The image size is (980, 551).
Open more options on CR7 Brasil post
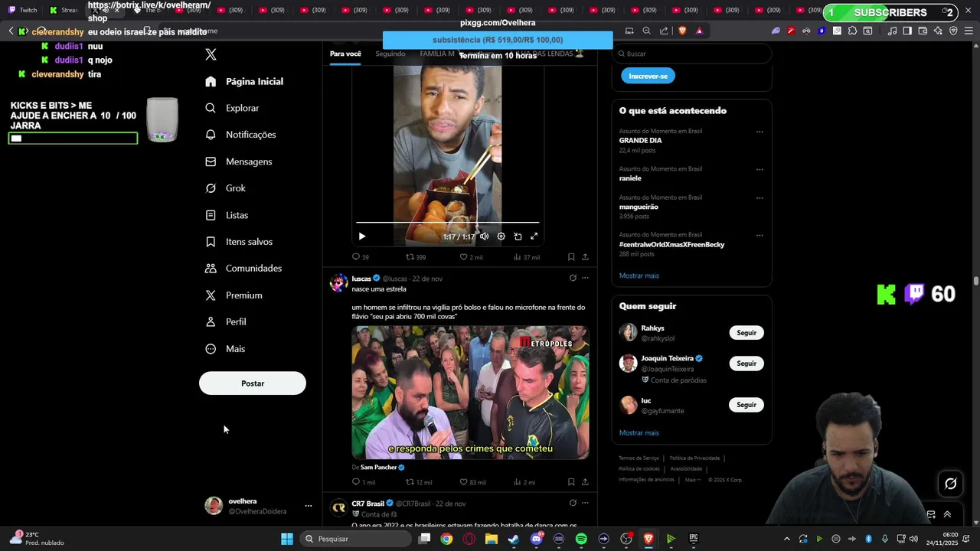pyautogui.click(x=585, y=503)
